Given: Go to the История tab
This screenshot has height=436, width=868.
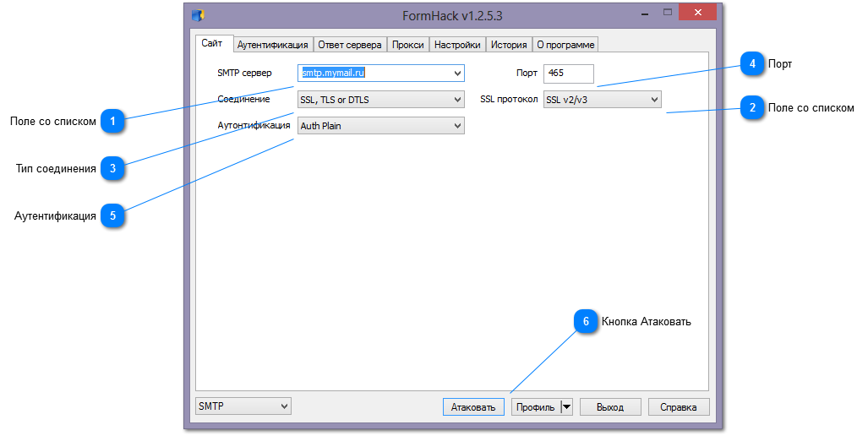Looking at the screenshot, I should [509, 45].
